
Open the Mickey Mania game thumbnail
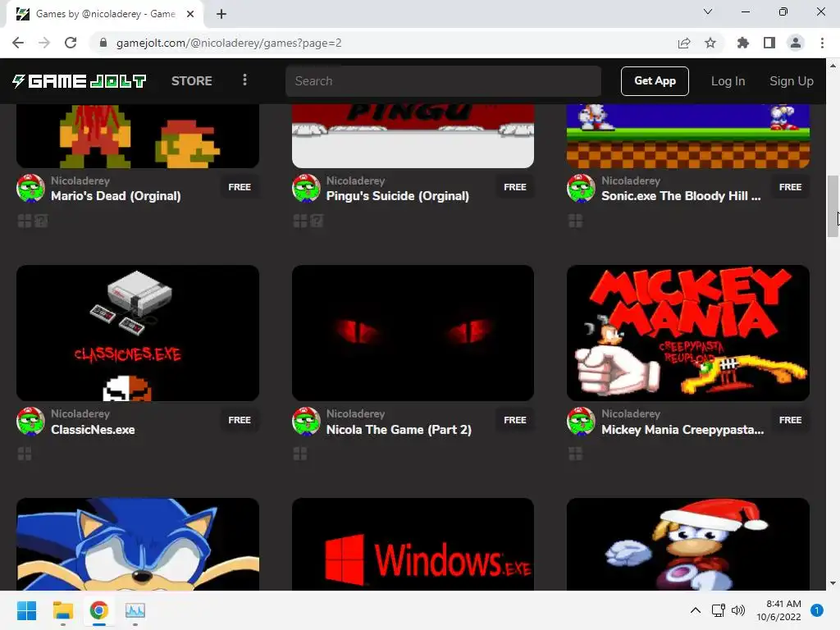[688, 333]
